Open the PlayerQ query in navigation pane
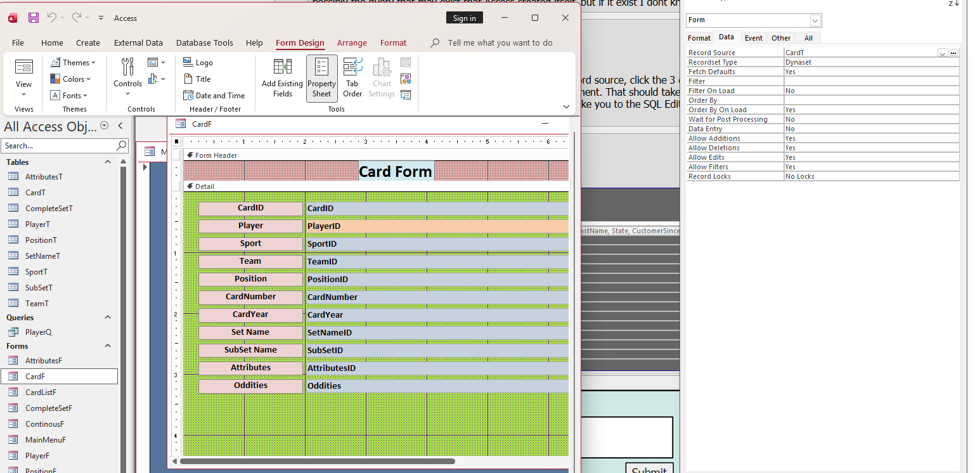 38,332
